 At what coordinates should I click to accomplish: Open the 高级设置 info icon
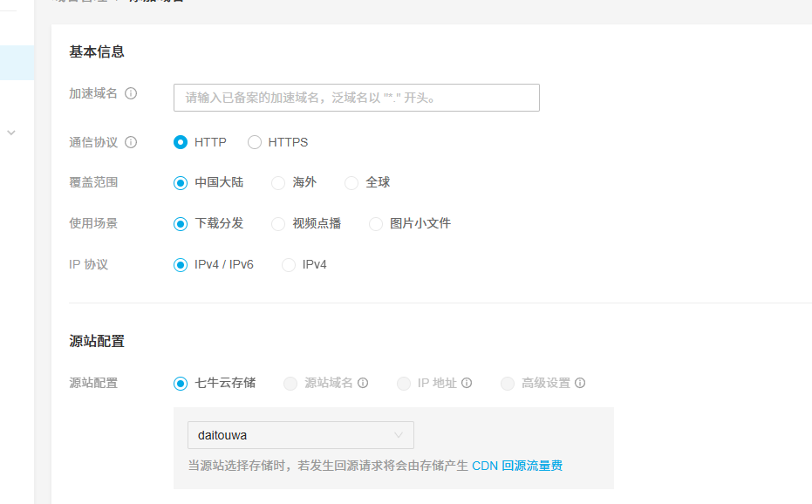click(x=580, y=383)
